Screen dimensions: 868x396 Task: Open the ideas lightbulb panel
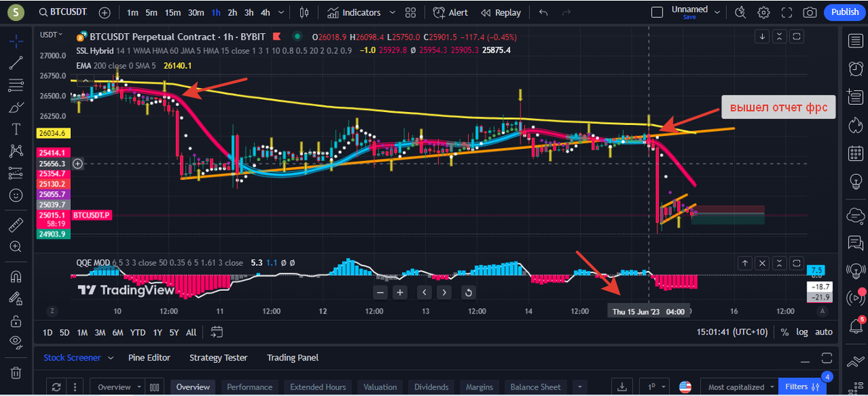coord(855,182)
